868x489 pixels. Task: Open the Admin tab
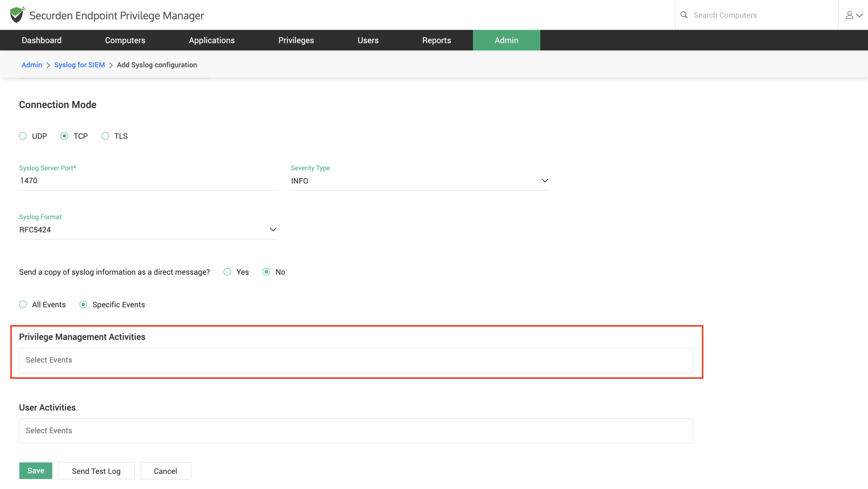tap(506, 40)
